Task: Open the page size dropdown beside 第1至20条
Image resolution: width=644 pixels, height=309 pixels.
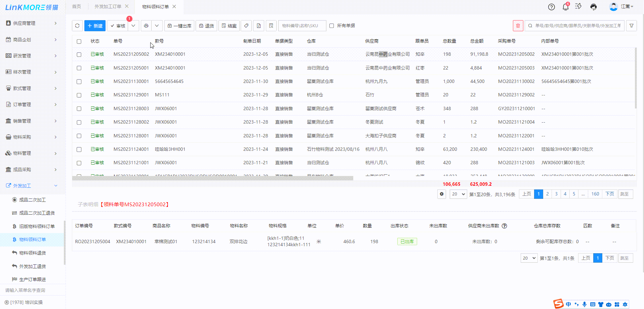Action: point(458,194)
